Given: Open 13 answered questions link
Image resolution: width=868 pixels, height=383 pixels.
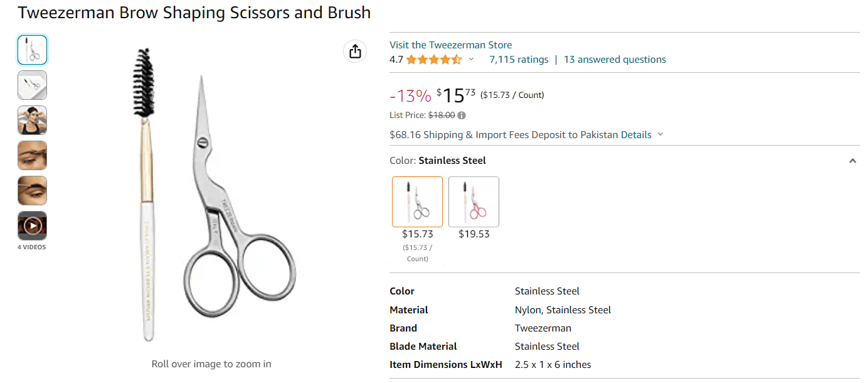Looking at the screenshot, I should pos(615,60).
